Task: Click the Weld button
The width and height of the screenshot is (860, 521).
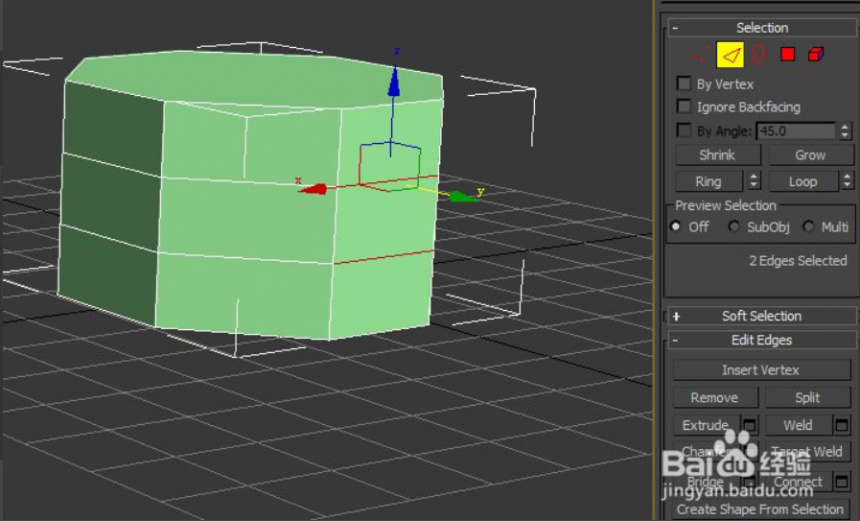Action: tap(799, 425)
